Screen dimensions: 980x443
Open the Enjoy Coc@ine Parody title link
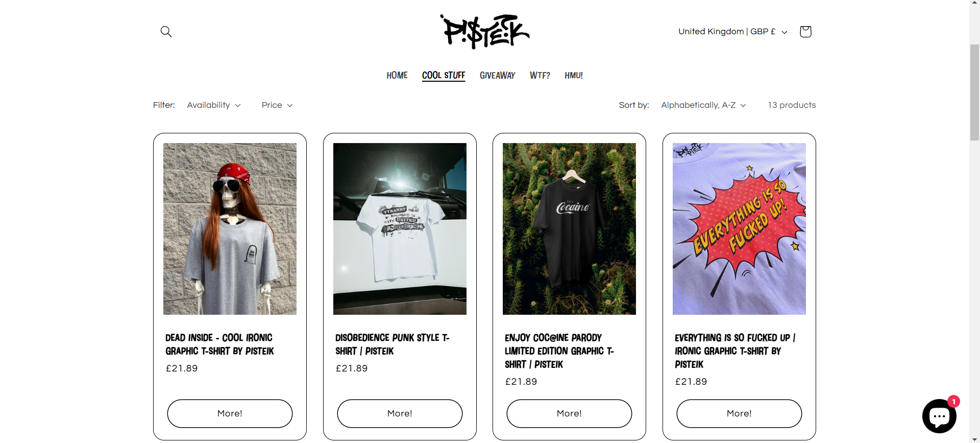point(559,351)
